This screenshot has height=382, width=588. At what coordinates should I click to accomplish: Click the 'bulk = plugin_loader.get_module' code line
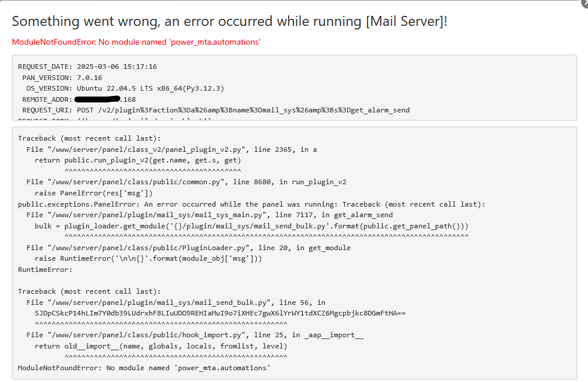point(252,226)
